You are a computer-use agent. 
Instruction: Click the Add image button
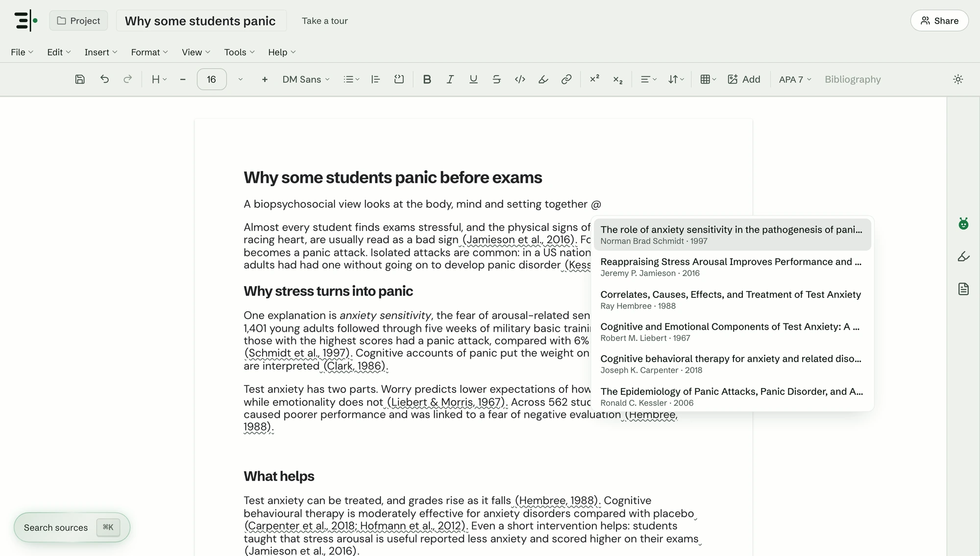click(x=744, y=79)
